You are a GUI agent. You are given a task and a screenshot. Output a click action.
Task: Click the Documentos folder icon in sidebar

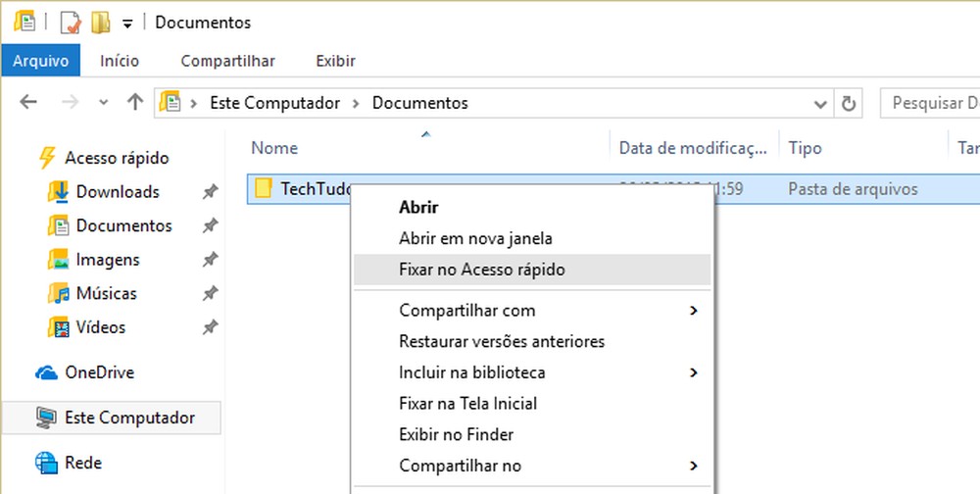point(58,225)
